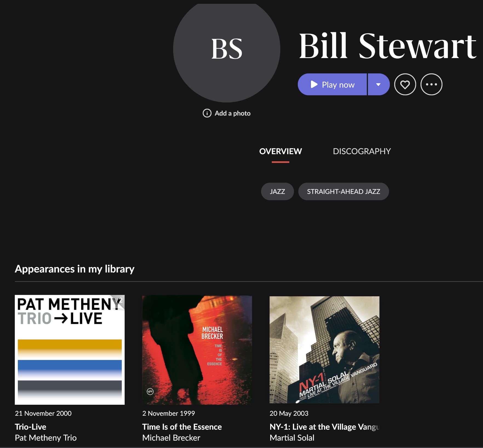Favorite Bill Stewart with the heart icon
Image resolution: width=483 pixels, height=448 pixels.
(405, 84)
